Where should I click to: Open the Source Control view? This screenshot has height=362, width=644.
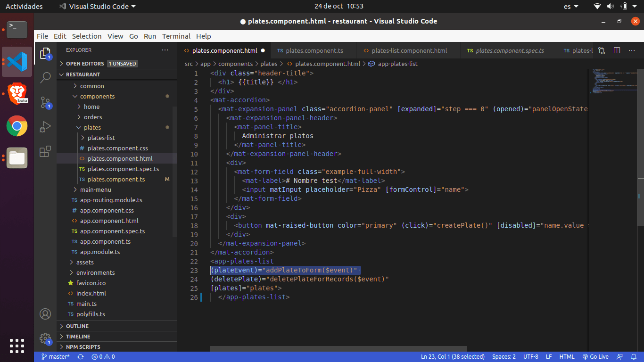click(x=45, y=102)
